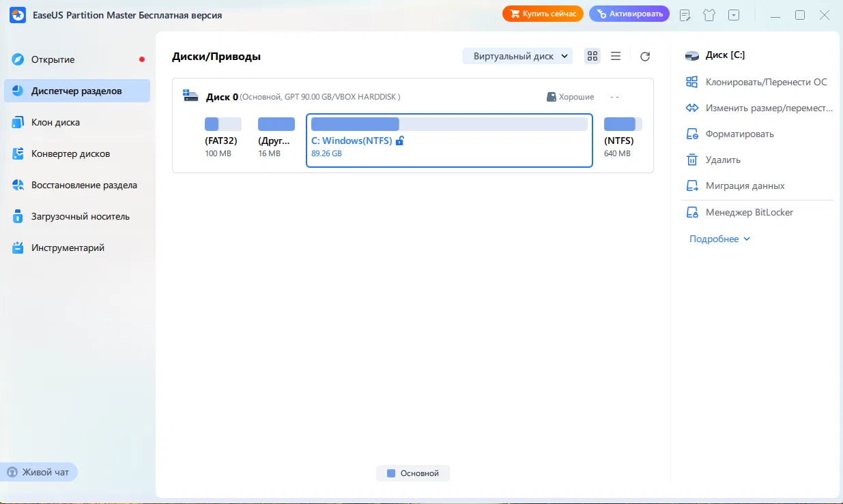The width and height of the screenshot is (843, 504).
Task: Click the Основной legend color swatch
Action: [391, 473]
